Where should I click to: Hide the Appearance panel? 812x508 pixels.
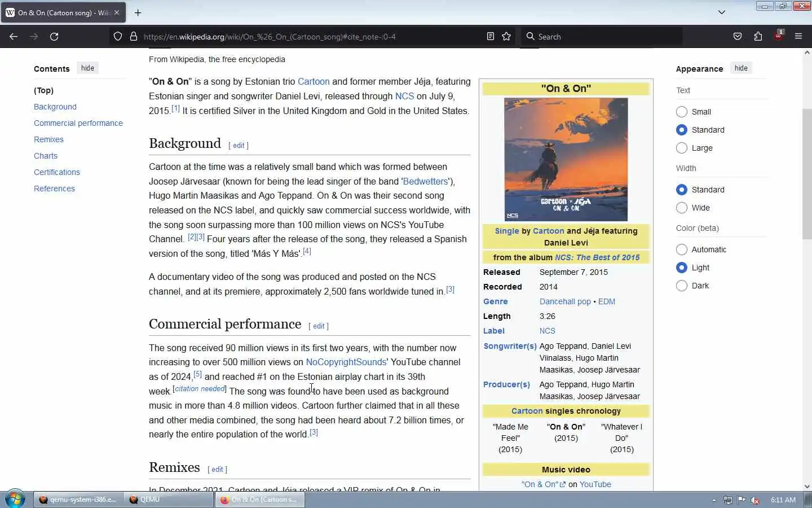pyautogui.click(x=741, y=68)
